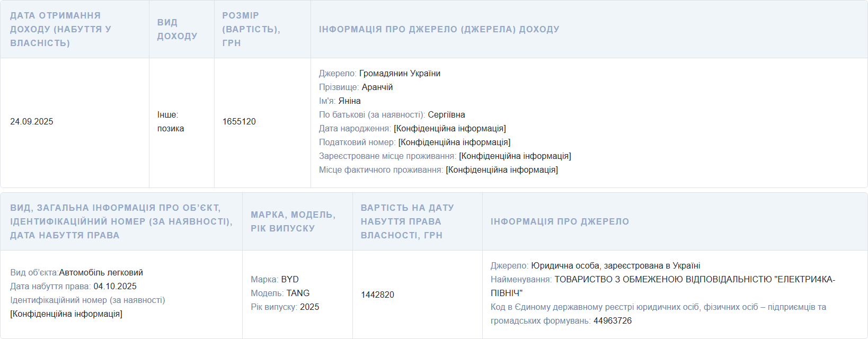Click the "Марка, модель, рік випуску" column header
868x339 pixels.
(x=293, y=221)
